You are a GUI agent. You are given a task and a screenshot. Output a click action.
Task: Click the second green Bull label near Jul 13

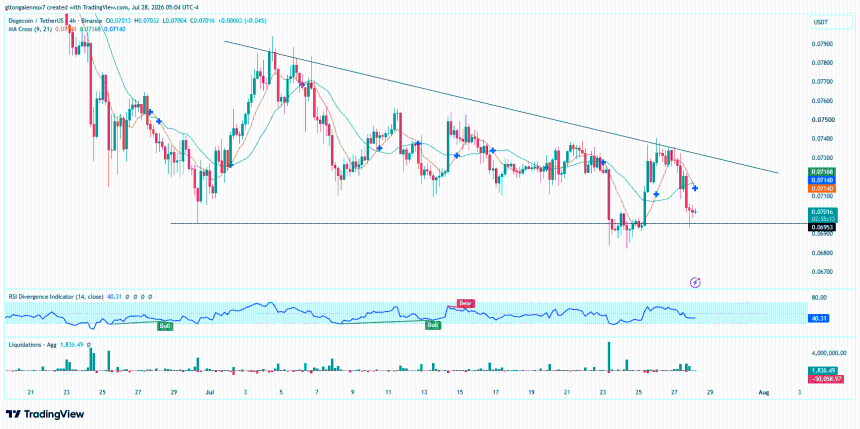point(433,325)
